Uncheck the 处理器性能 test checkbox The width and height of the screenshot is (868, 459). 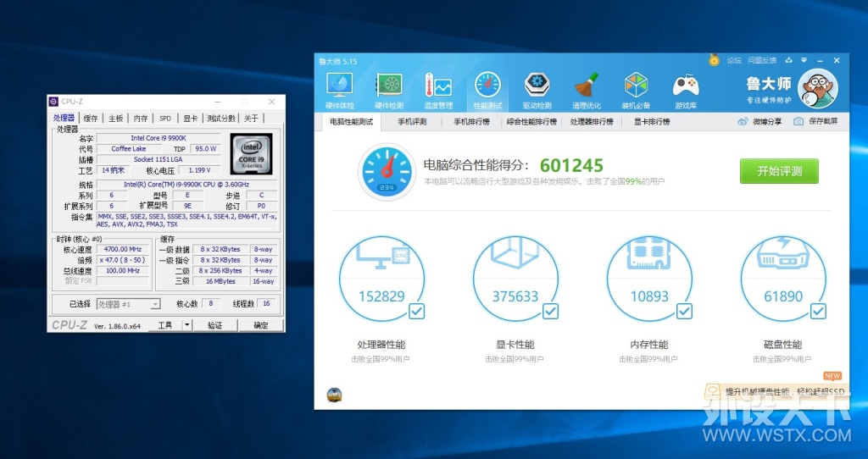[416, 312]
